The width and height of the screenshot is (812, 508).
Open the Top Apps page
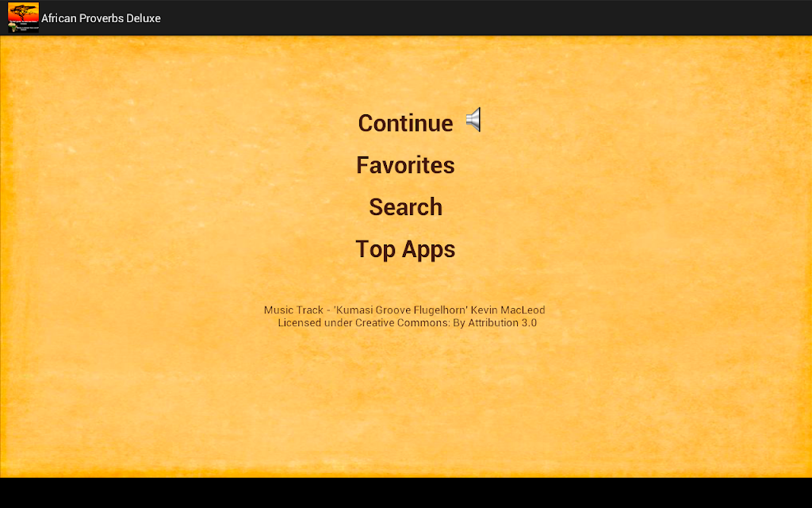pyautogui.click(x=405, y=249)
